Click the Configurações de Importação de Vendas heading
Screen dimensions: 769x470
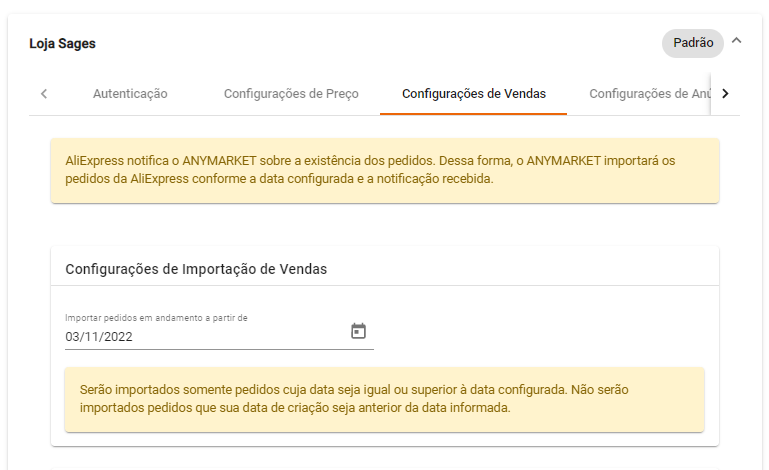[196, 269]
